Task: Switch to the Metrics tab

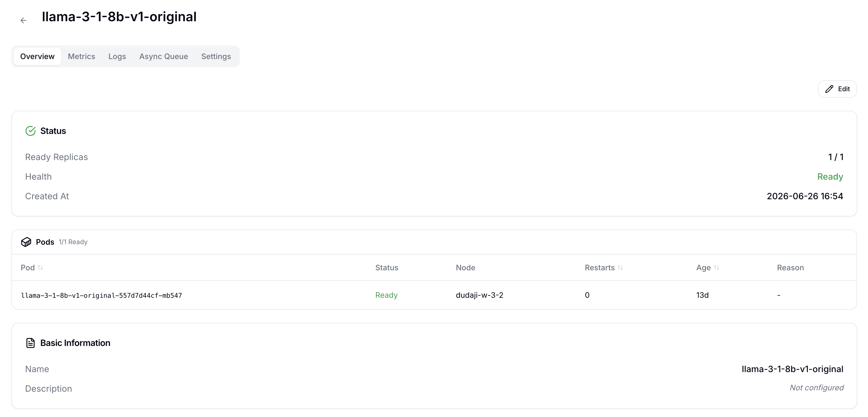Action: (81, 56)
